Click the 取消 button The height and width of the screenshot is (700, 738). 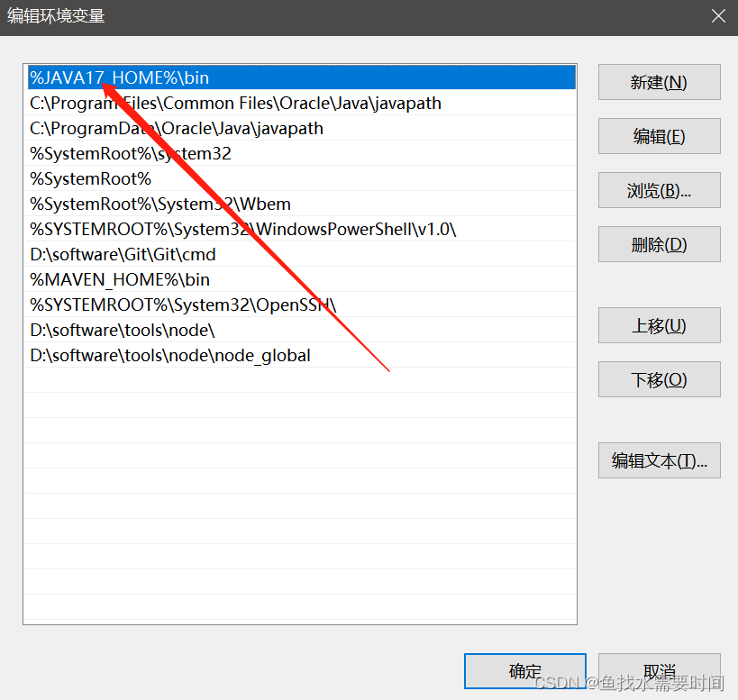tap(659, 671)
